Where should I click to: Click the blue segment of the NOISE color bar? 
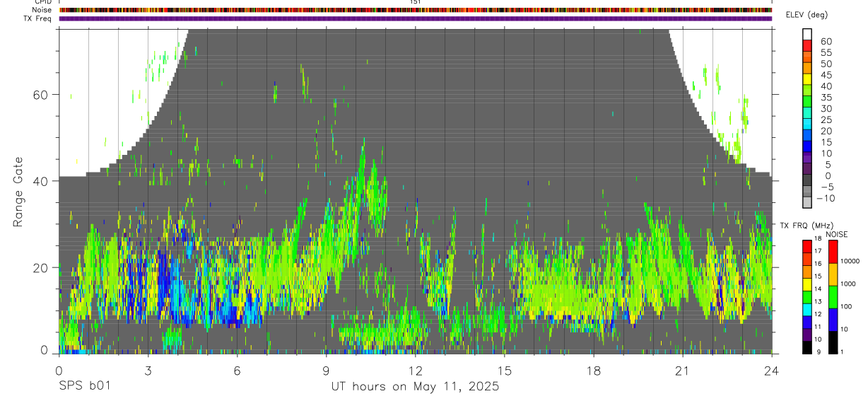click(x=832, y=320)
